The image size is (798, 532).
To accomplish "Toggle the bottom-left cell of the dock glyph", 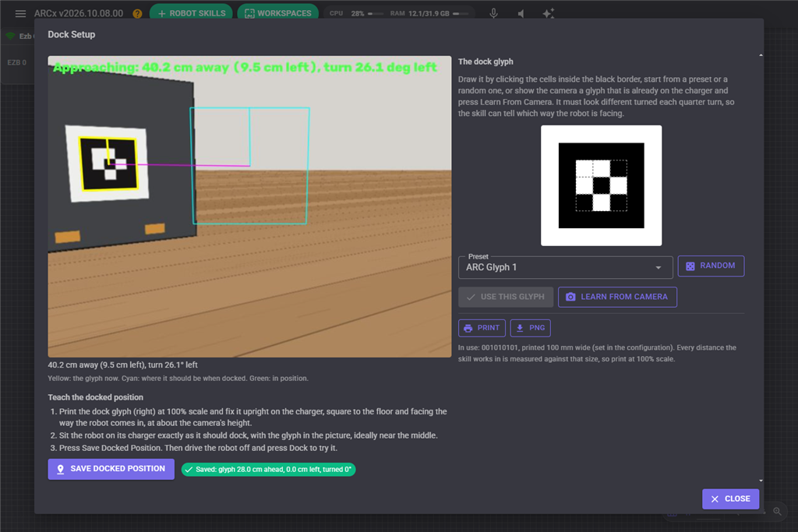I will point(584,203).
